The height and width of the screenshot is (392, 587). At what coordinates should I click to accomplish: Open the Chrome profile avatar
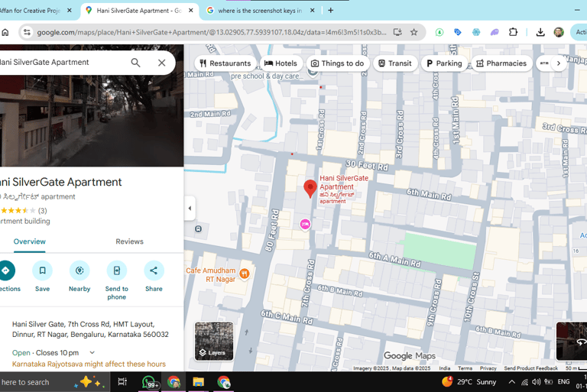559,32
